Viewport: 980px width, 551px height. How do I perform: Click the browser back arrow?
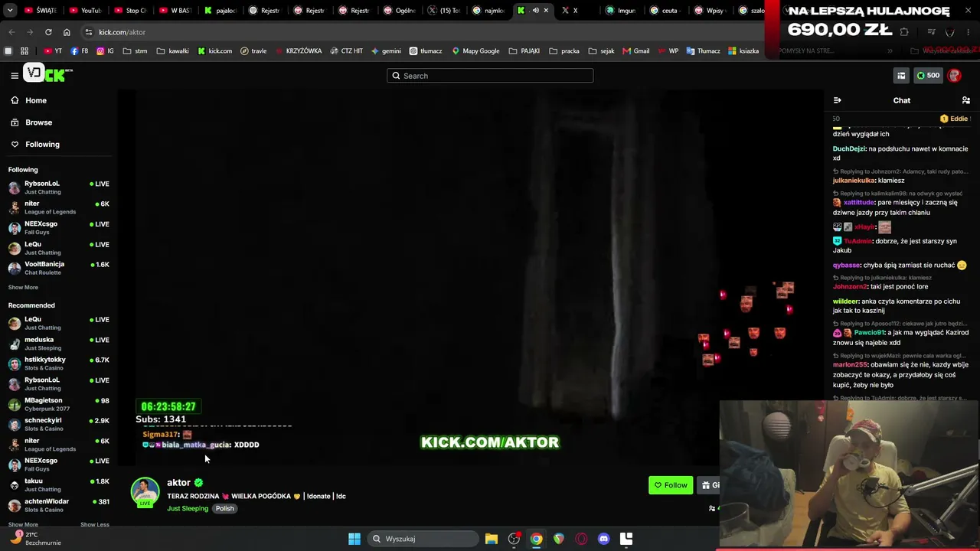pos(11,32)
